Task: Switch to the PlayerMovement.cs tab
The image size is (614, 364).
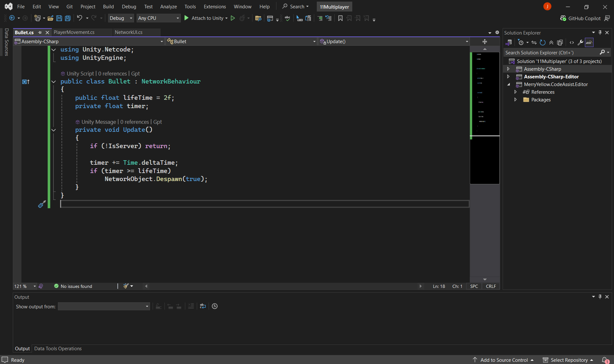Action: pyautogui.click(x=74, y=32)
